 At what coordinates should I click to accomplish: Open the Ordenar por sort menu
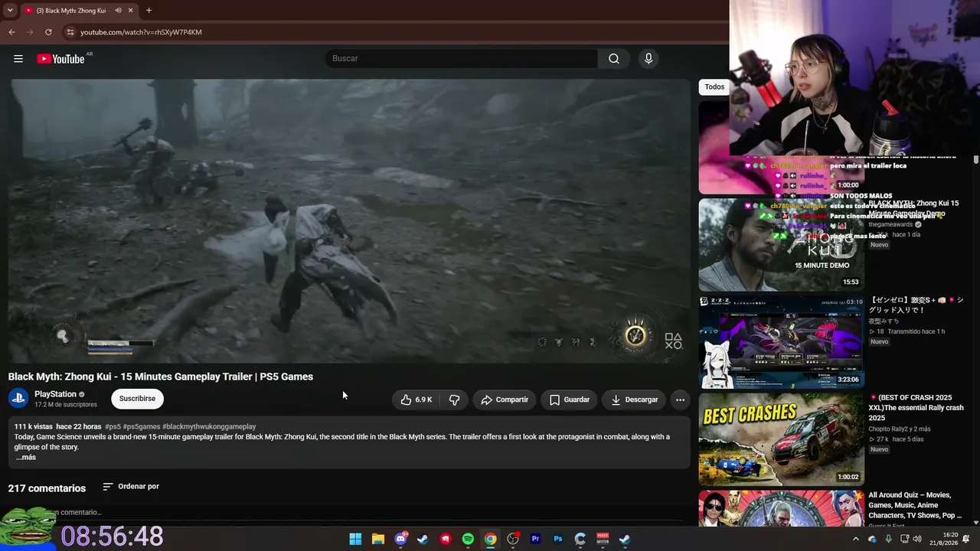[x=131, y=487]
